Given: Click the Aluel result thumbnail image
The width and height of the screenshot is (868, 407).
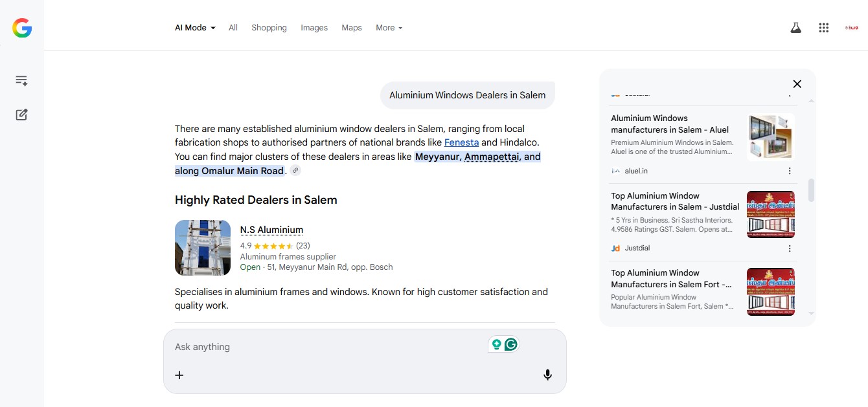Looking at the screenshot, I should (771, 137).
